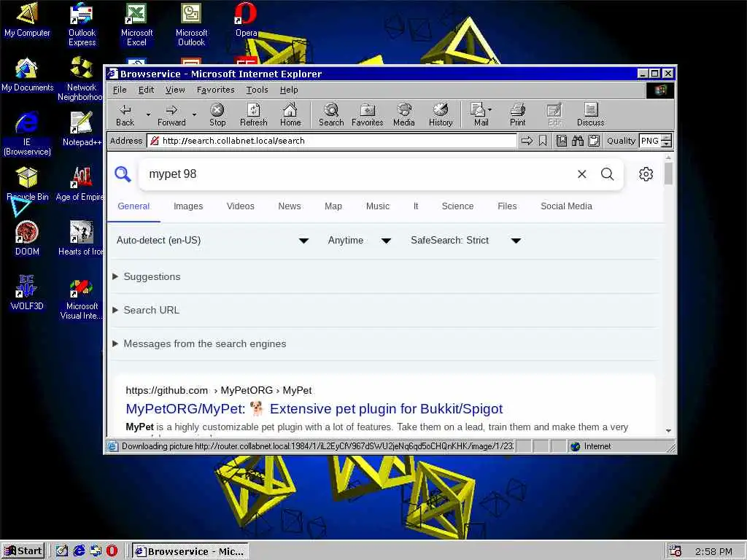
Task: Switch to the Images tab
Action: click(188, 206)
